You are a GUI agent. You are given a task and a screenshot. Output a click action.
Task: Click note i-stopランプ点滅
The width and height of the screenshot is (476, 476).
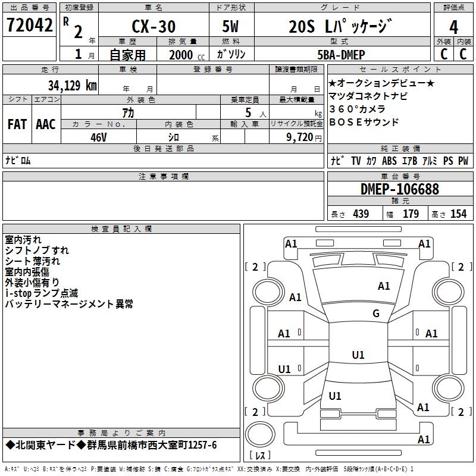point(42,293)
